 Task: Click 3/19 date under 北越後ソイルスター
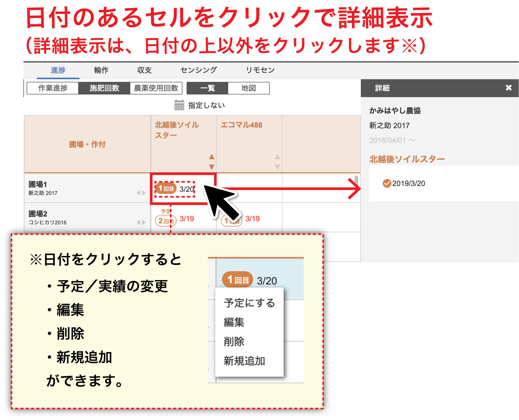pos(187,219)
